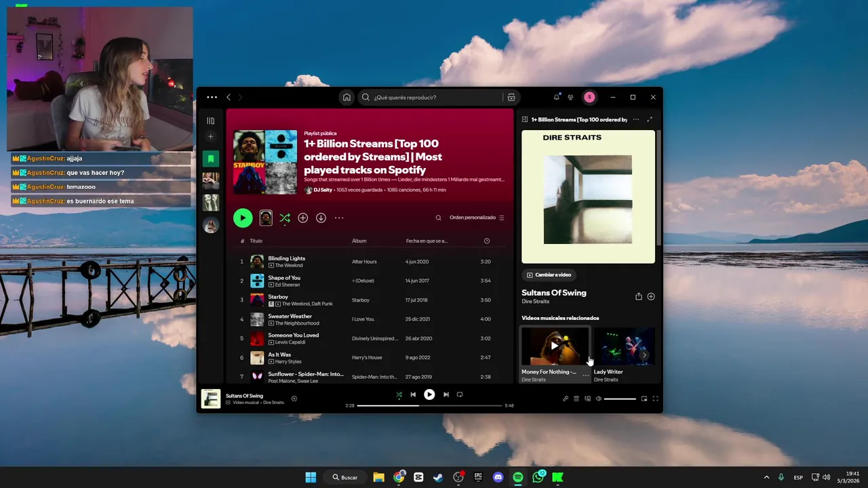
Task: Open Steam from the Windows taskbar
Action: (439, 477)
